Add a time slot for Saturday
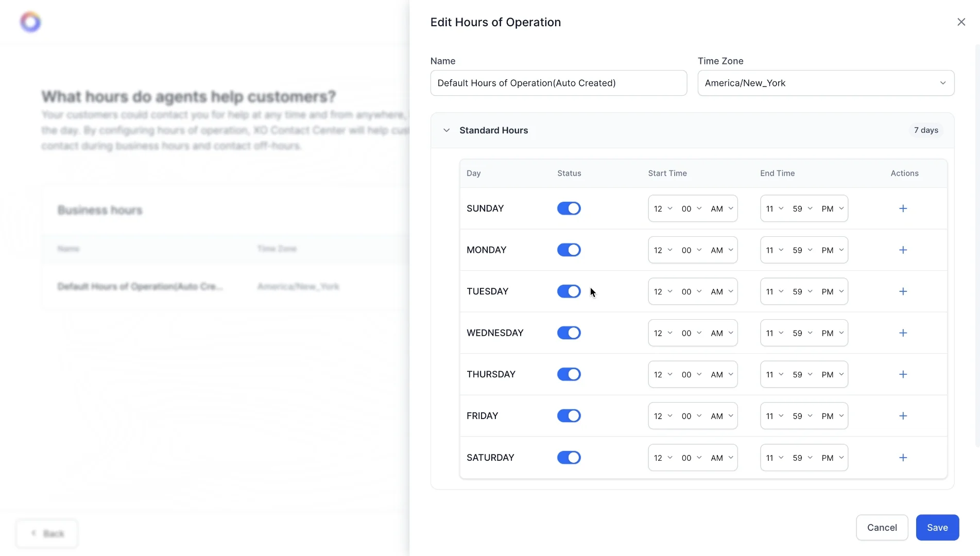This screenshot has width=980, height=556. click(903, 457)
